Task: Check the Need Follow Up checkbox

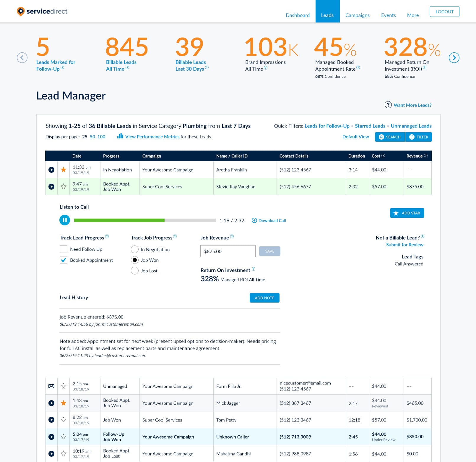Action: (64, 249)
